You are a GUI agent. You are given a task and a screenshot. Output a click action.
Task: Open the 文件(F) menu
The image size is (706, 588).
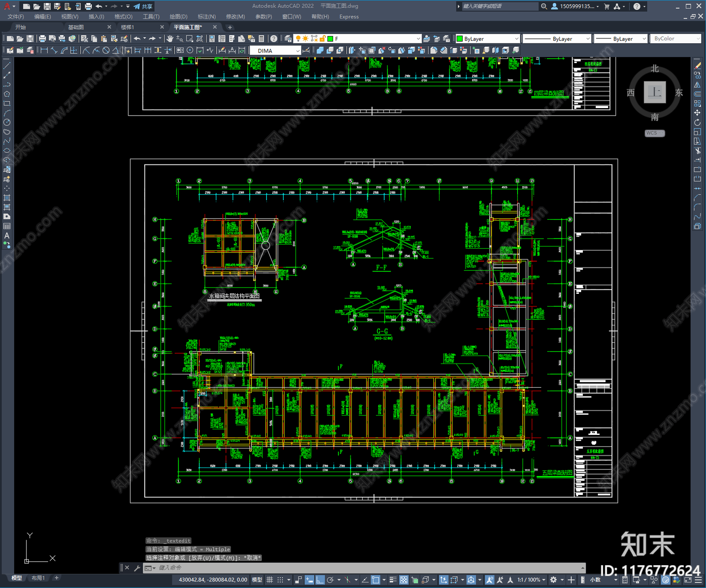[x=16, y=16]
